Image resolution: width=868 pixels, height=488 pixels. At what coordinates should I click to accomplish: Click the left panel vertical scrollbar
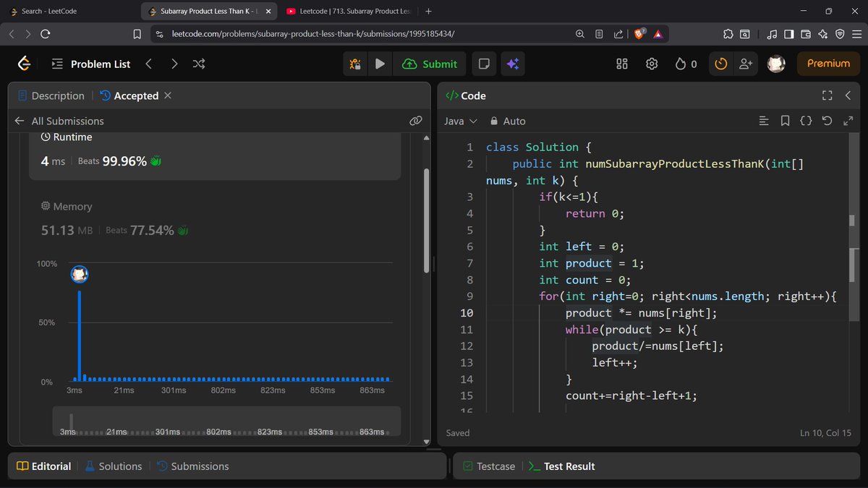pos(426,221)
